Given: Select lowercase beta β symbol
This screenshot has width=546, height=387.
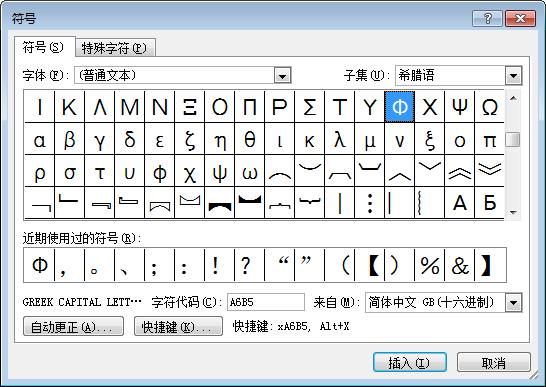Looking at the screenshot, I should pyautogui.click(x=70, y=139).
